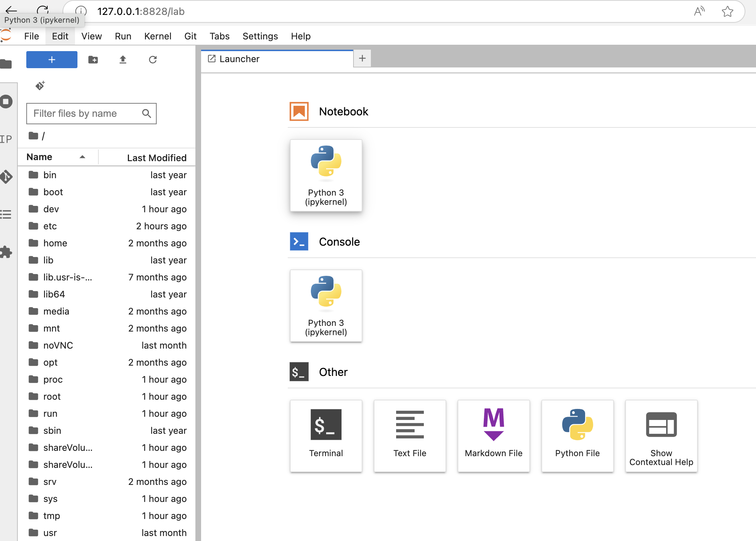Viewport: 756px width, 541px height.
Task: Select the root folder in list
Action: pyautogui.click(x=107, y=397)
